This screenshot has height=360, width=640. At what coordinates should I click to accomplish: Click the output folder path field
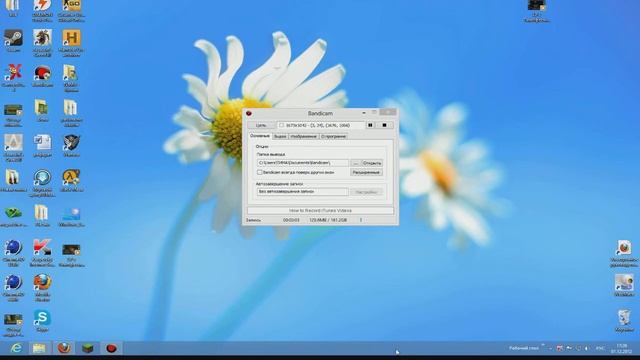[x=302, y=163]
